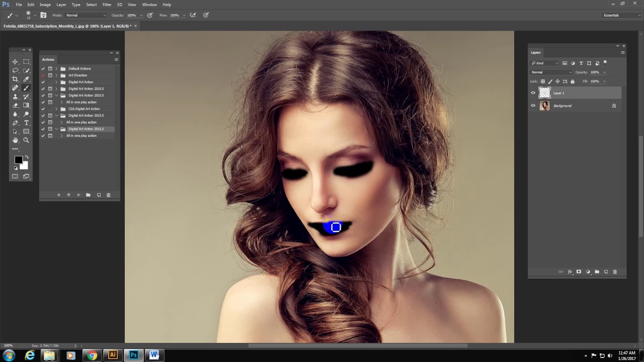Toggle the Art Direction set checkmark

(43, 75)
